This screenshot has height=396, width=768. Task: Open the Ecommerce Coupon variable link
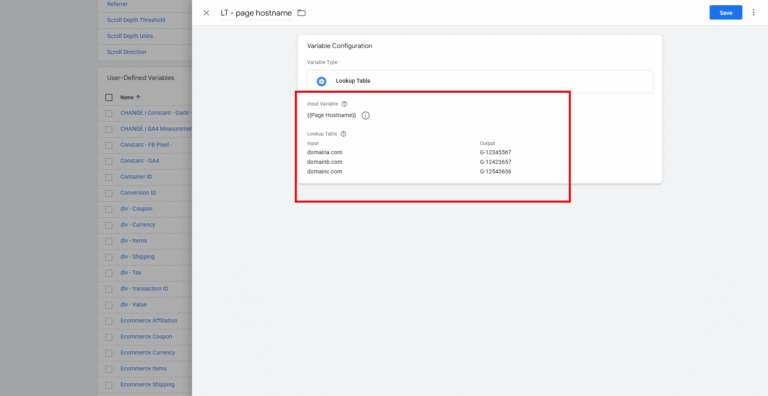click(146, 337)
